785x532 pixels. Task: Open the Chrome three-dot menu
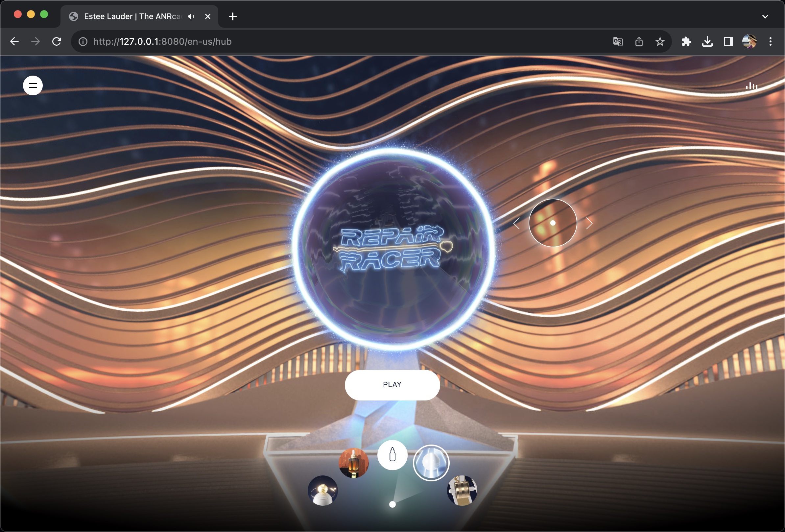(x=770, y=41)
